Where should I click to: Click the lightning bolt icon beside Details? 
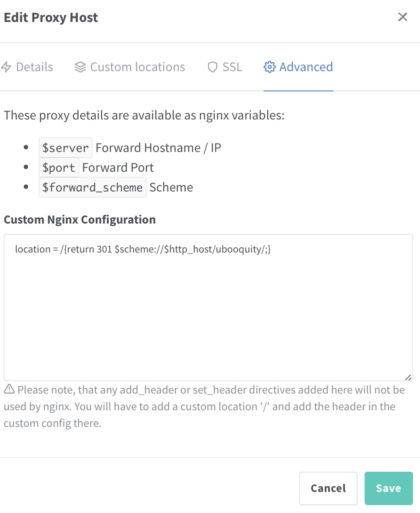click(x=6, y=67)
